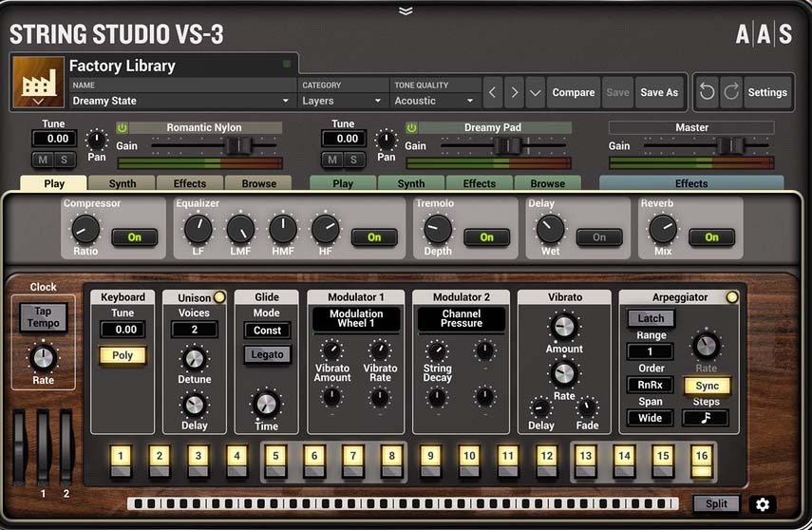
Task: Click the Compressor Ratio knob
Action: (x=85, y=229)
